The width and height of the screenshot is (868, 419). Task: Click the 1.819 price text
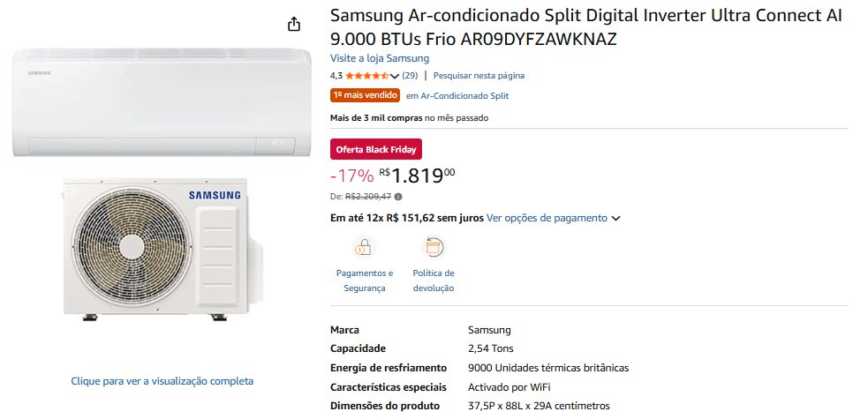coord(418,176)
